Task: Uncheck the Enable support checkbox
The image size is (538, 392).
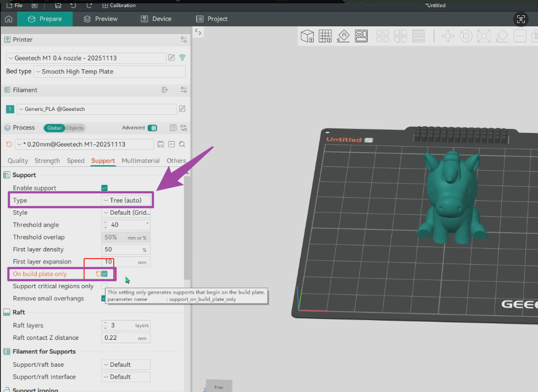Action: coord(104,188)
